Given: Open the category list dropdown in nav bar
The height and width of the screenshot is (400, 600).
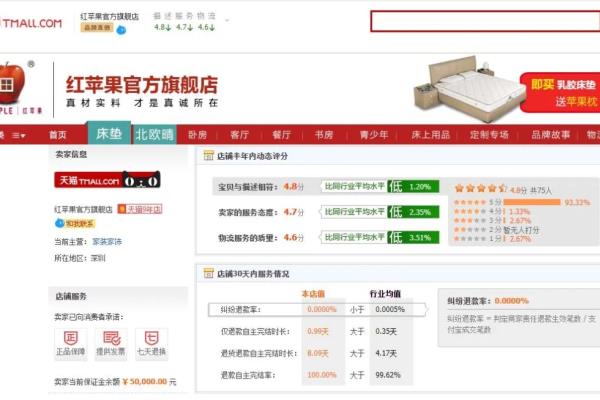Looking at the screenshot, I should (18, 135).
